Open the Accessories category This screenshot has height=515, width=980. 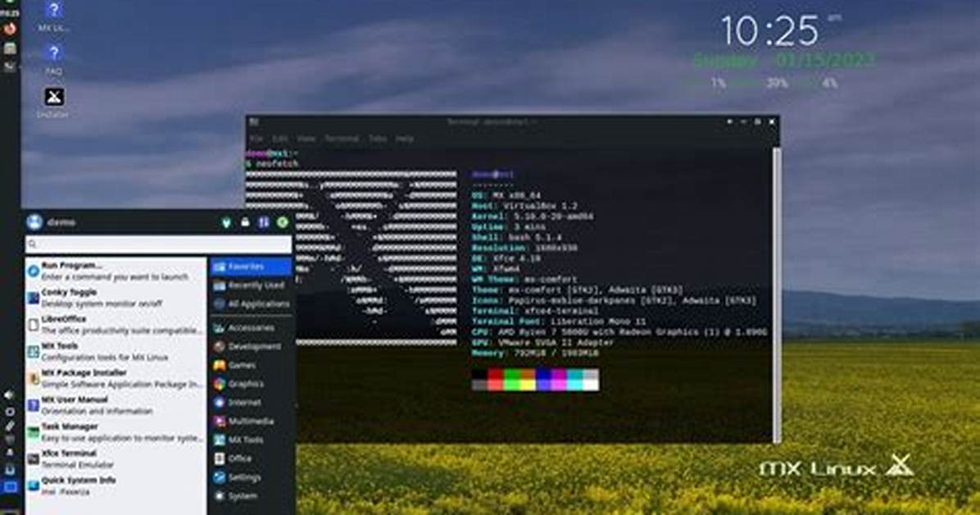pyautogui.click(x=251, y=328)
